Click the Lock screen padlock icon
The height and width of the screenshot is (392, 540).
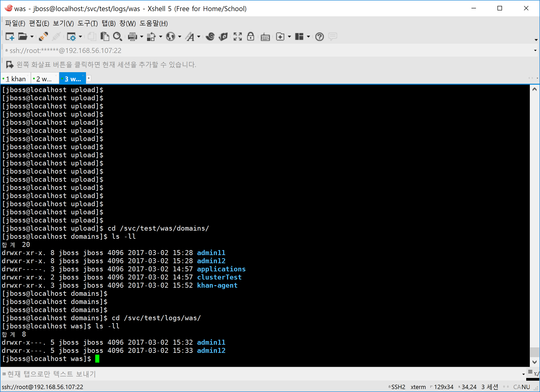coord(250,36)
